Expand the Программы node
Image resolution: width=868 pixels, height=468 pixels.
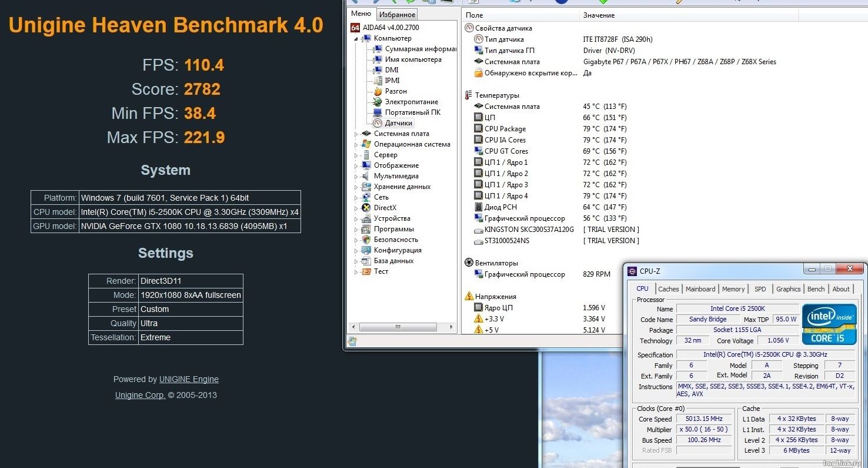[x=356, y=230]
